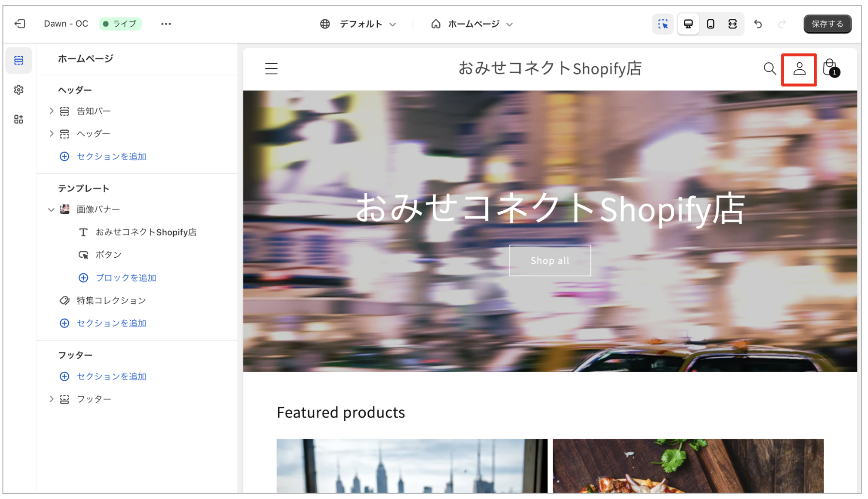
Task: Switch to desktop preview
Action: click(688, 24)
